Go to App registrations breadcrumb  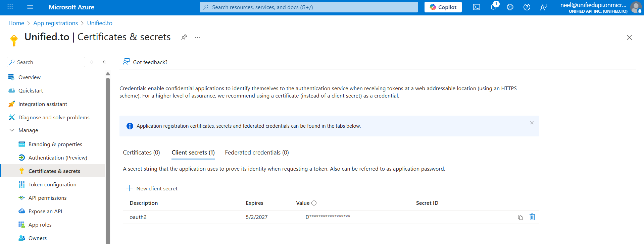pos(55,23)
